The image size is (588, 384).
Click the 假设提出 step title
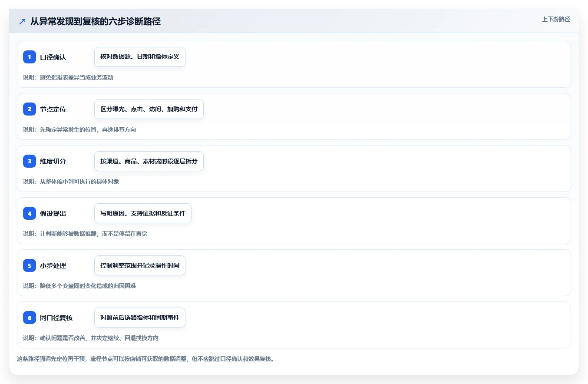(53, 214)
